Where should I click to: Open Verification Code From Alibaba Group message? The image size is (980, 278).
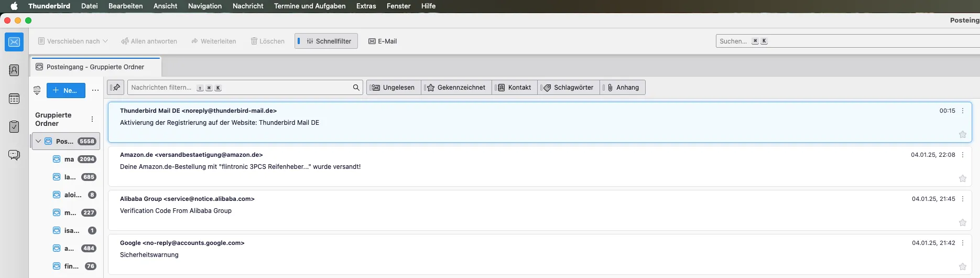[x=540, y=210]
